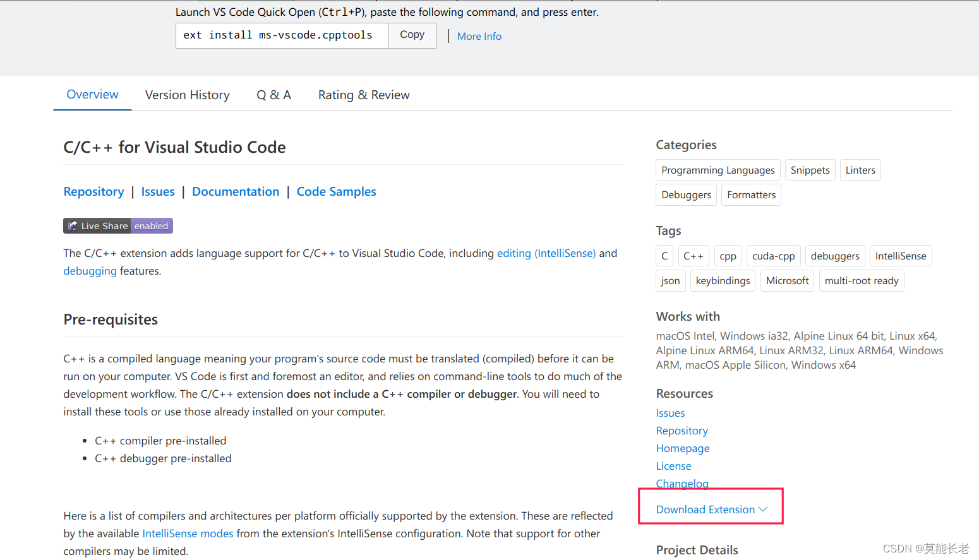Visit the Homepage resource link
979x560 pixels.
[683, 448]
